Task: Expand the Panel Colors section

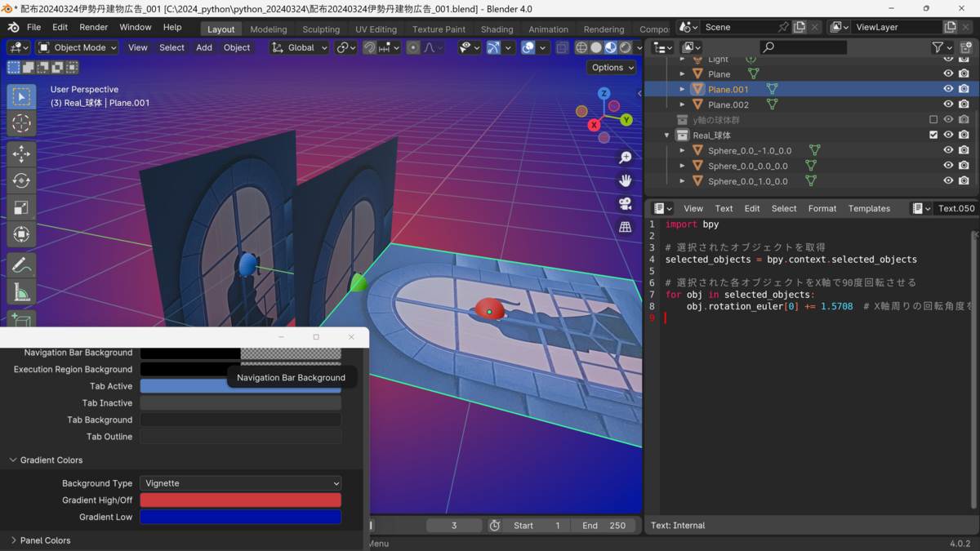Action: point(45,540)
